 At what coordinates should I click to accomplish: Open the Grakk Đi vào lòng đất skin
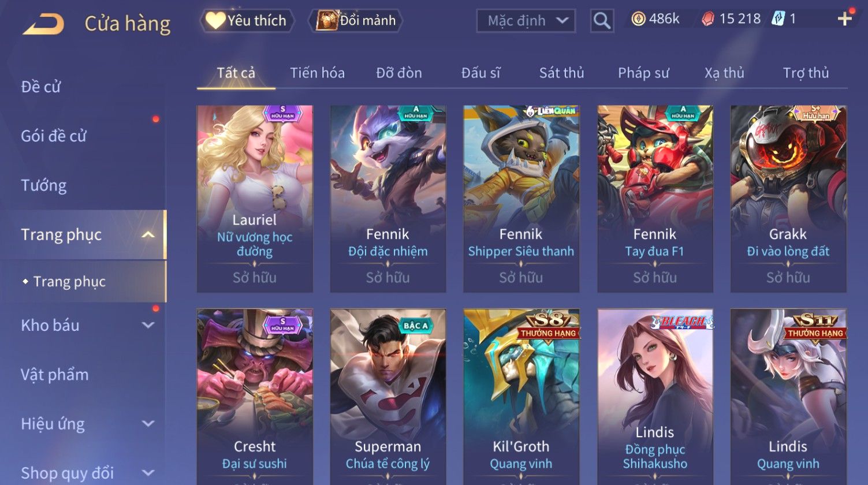click(788, 199)
